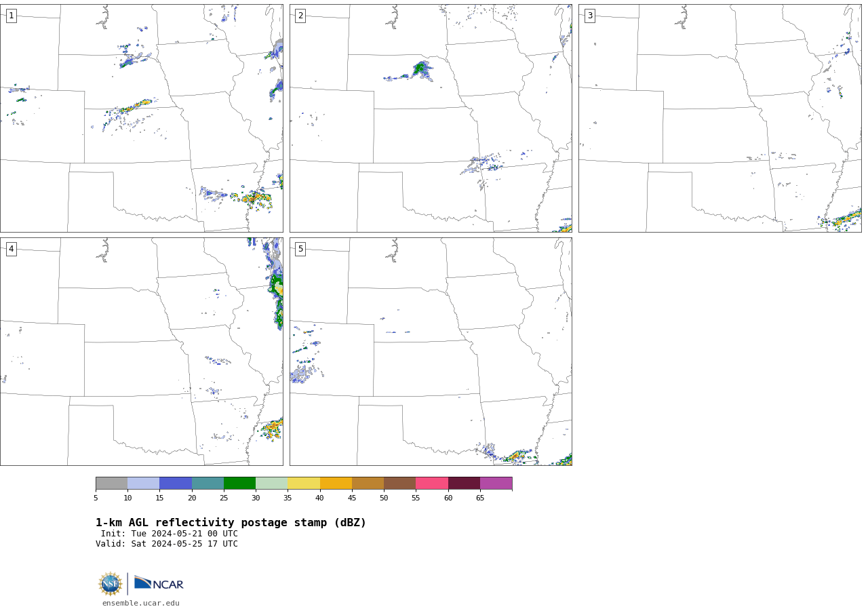Screen dimensions: 868x611
Task: Click the brown 50-55 dBZ swatch
Action: click(399, 484)
